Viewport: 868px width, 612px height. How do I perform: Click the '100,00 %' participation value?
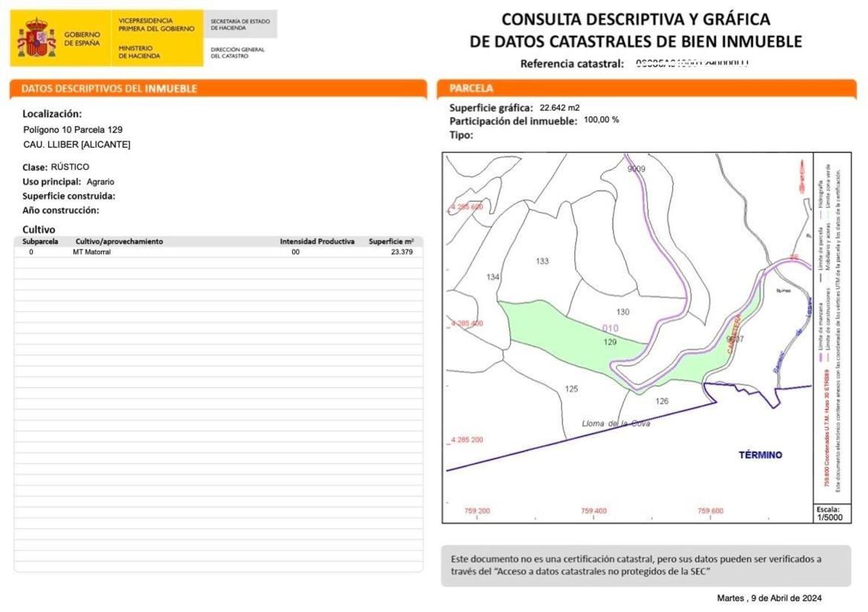tap(601, 119)
